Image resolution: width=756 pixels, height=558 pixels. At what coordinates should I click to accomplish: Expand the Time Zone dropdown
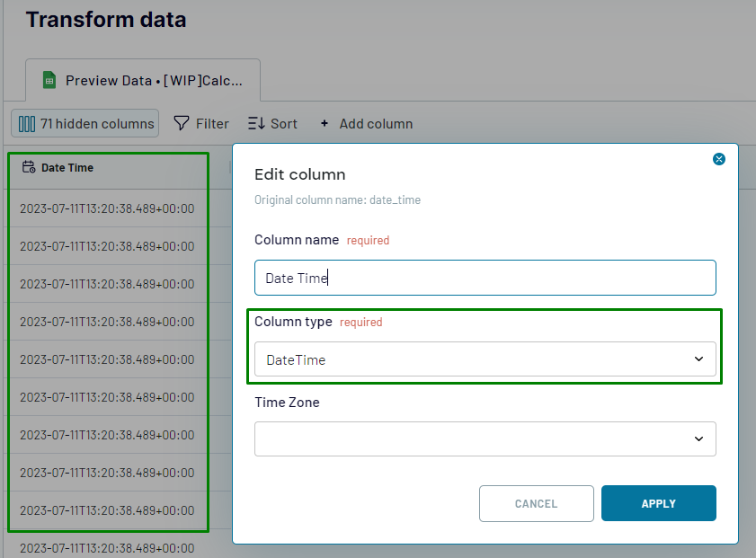(x=485, y=438)
